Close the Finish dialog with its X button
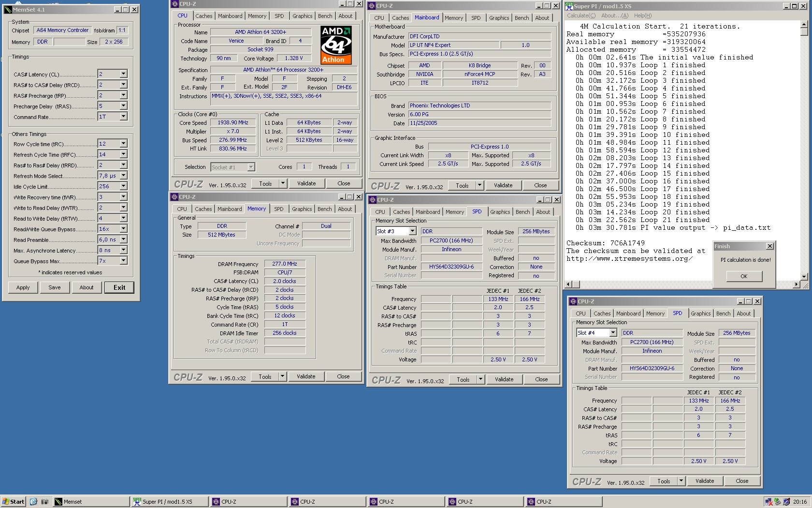The height and width of the screenshot is (508, 812). click(x=770, y=246)
